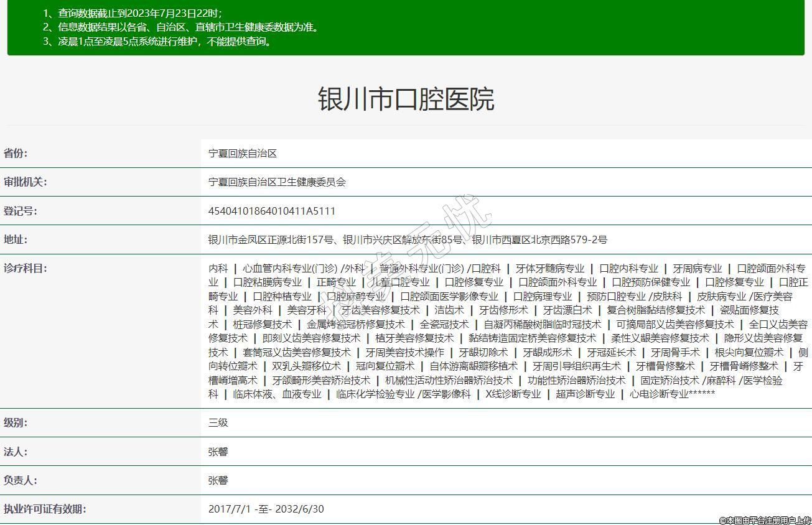The width and height of the screenshot is (812, 525).
Task: Click the 登记号 row label
Action: (x=20, y=211)
